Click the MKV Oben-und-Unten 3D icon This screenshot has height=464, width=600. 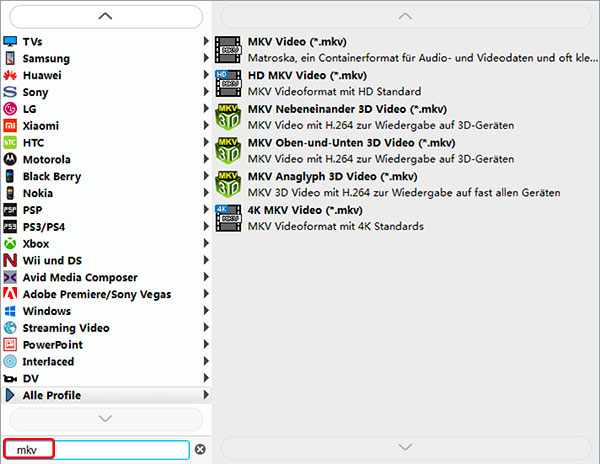[228, 151]
